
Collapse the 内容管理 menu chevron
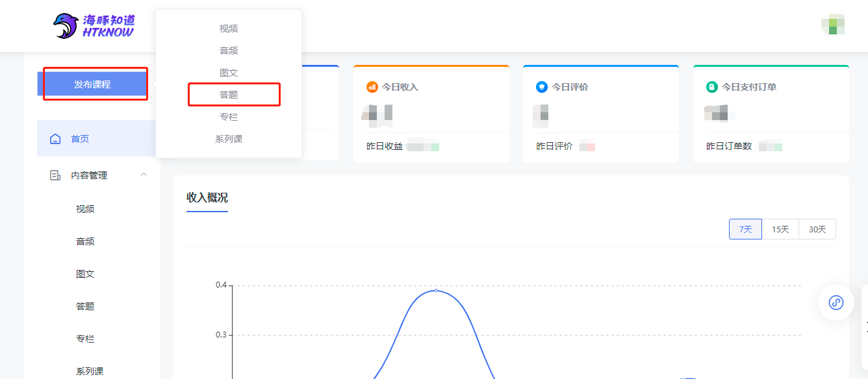point(144,175)
